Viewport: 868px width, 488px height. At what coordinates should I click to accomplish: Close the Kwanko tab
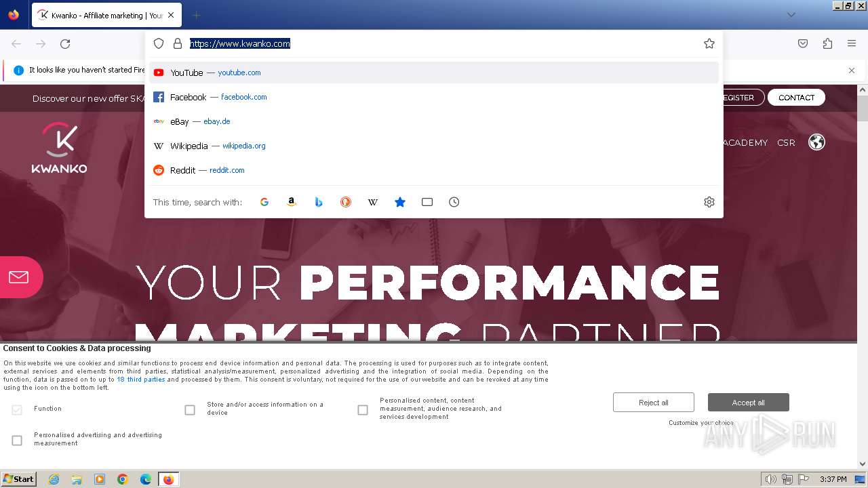tap(170, 15)
